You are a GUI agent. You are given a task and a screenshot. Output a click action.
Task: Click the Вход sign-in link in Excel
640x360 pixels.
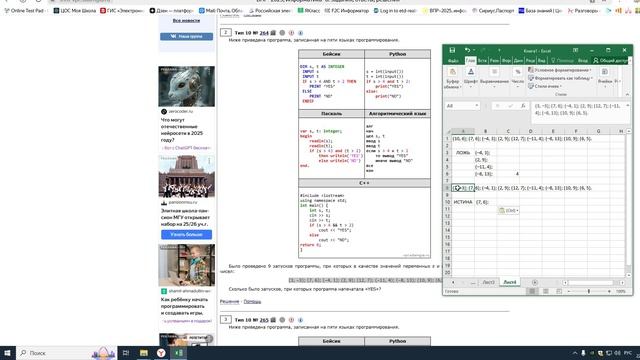click(x=582, y=60)
